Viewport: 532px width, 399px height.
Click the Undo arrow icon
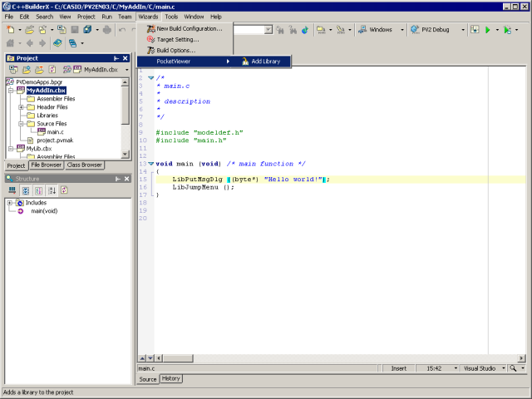[122, 30]
